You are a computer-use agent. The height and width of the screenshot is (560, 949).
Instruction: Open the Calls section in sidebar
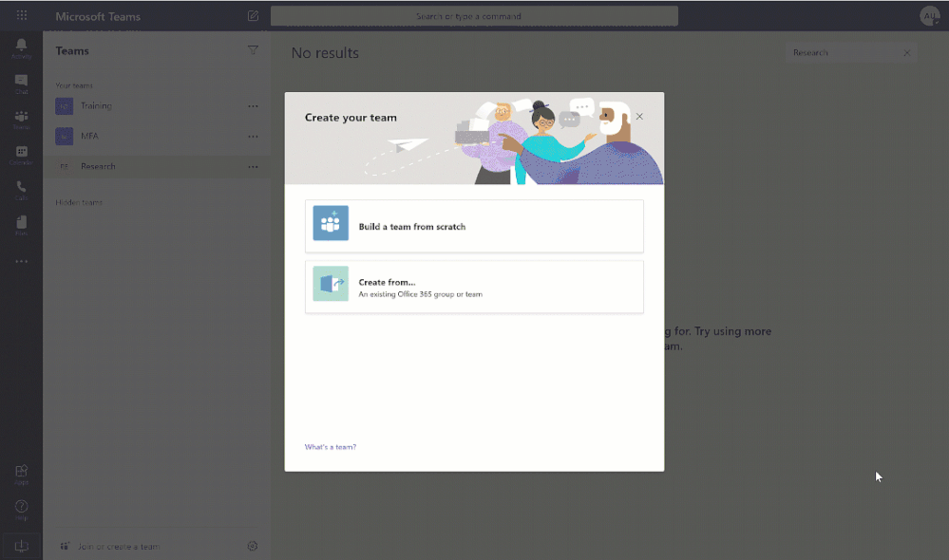(21, 191)
